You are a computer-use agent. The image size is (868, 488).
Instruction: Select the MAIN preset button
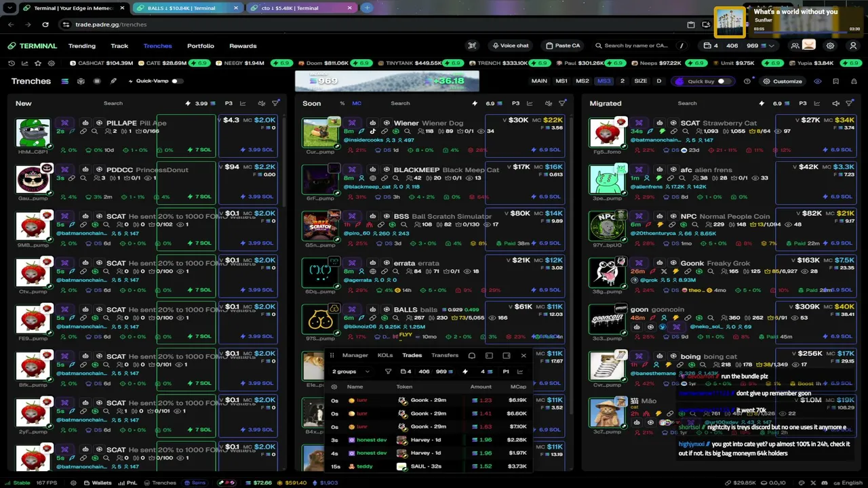[539, 81]
